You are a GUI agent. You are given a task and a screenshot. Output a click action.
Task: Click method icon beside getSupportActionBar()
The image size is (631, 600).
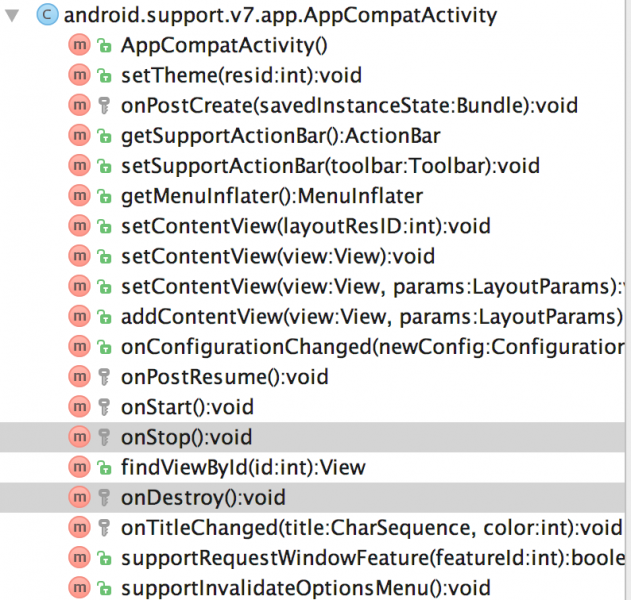[x=79, y=136]
